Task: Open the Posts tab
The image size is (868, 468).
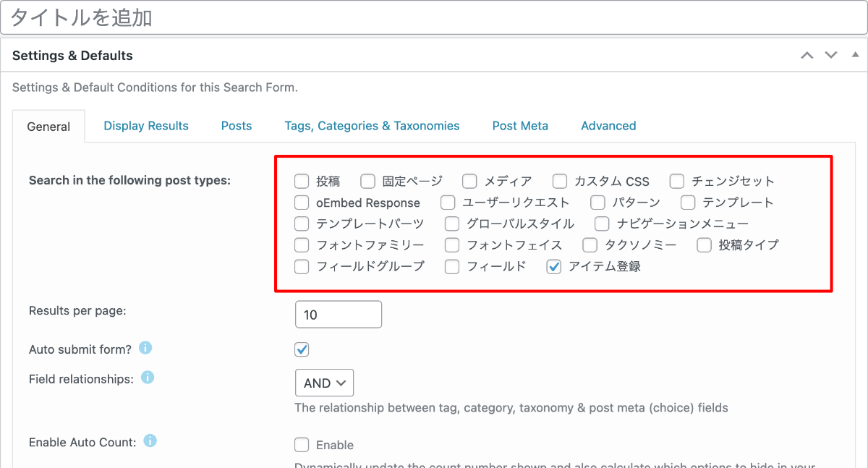Action: point(237,126)
